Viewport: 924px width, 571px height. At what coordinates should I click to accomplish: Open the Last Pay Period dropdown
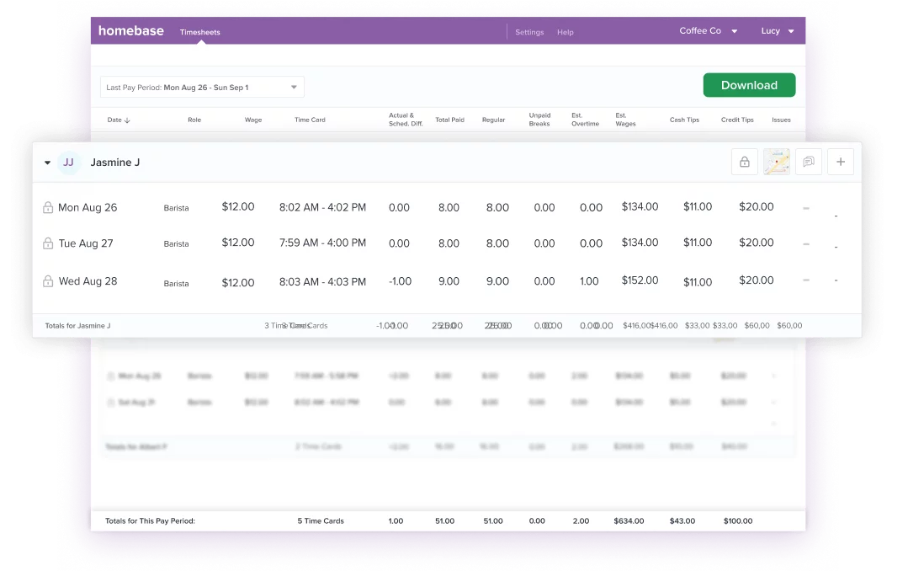(202, 87)
